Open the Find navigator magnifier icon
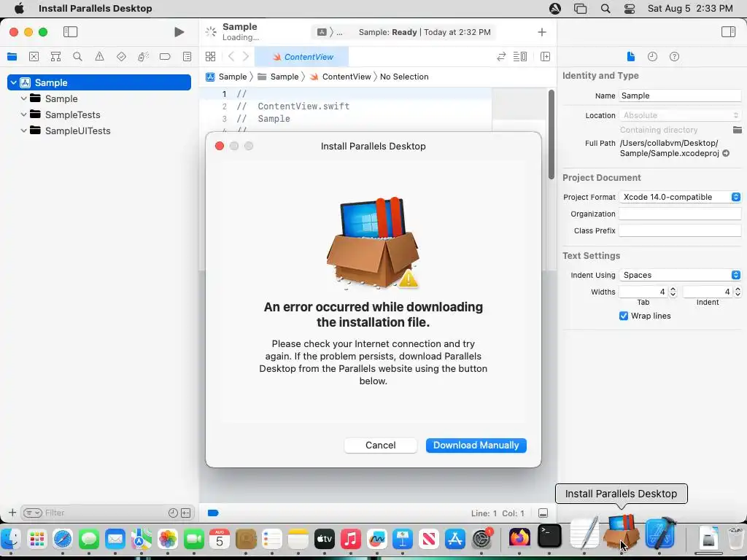Screen dimensions: 747x560 click(x=77, y=57)
